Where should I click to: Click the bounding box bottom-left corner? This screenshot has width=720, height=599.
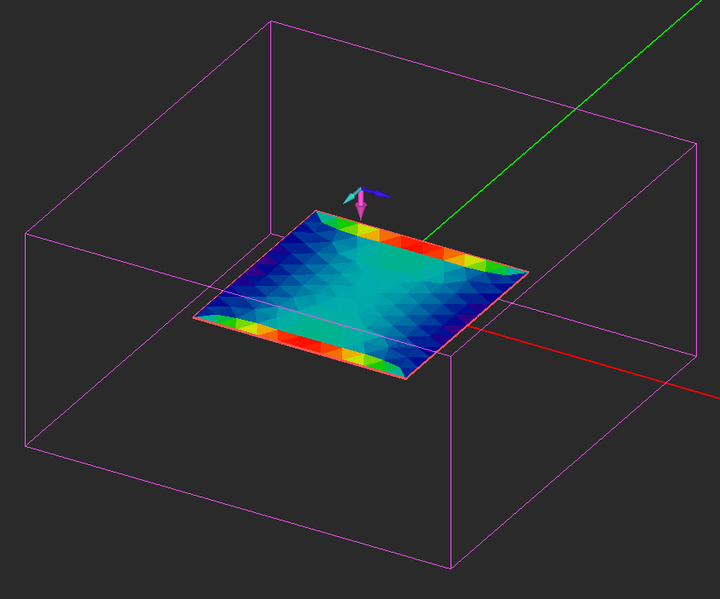(25, 446)
